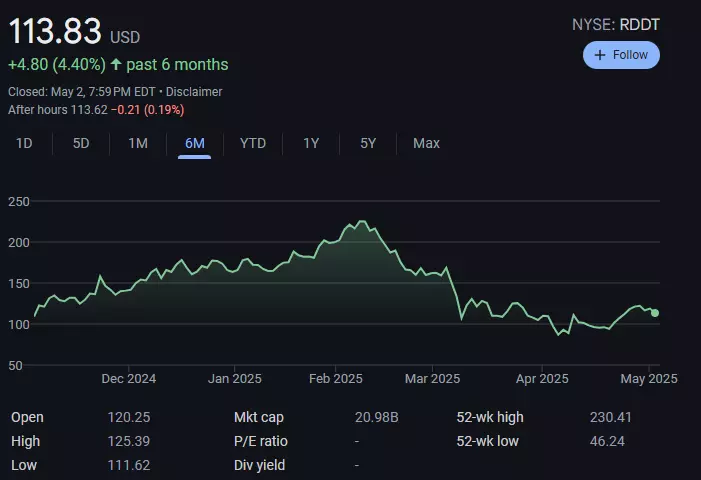Click the 50 y-axis label
The width and height of the screenshot is (701, 480).
click(15, 366)
